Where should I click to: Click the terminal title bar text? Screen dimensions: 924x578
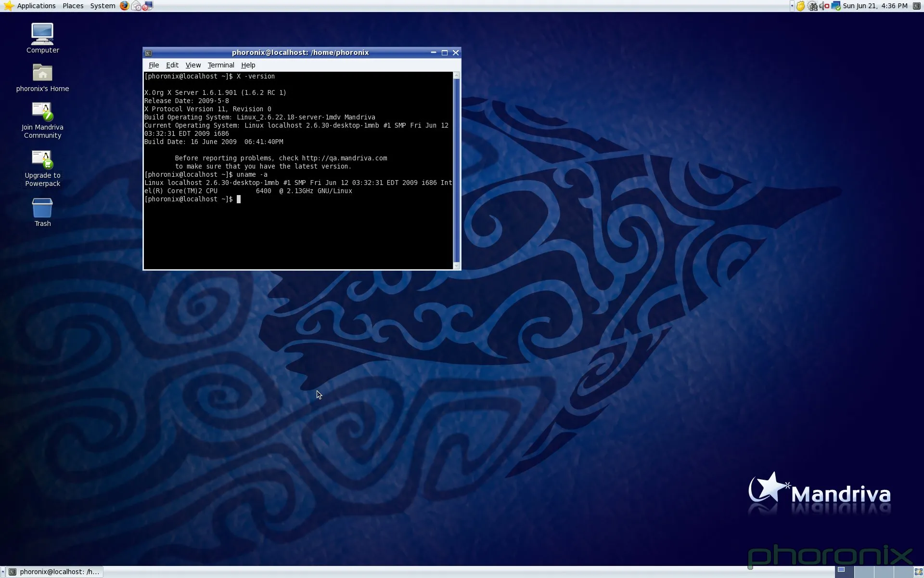point(300,53)
